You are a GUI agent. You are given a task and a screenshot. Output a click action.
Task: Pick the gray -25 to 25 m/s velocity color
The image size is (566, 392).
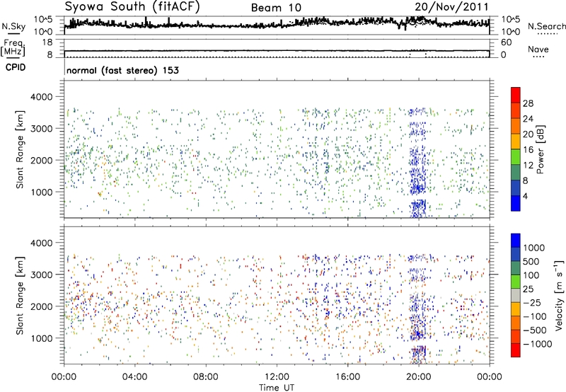click(516, 296)
